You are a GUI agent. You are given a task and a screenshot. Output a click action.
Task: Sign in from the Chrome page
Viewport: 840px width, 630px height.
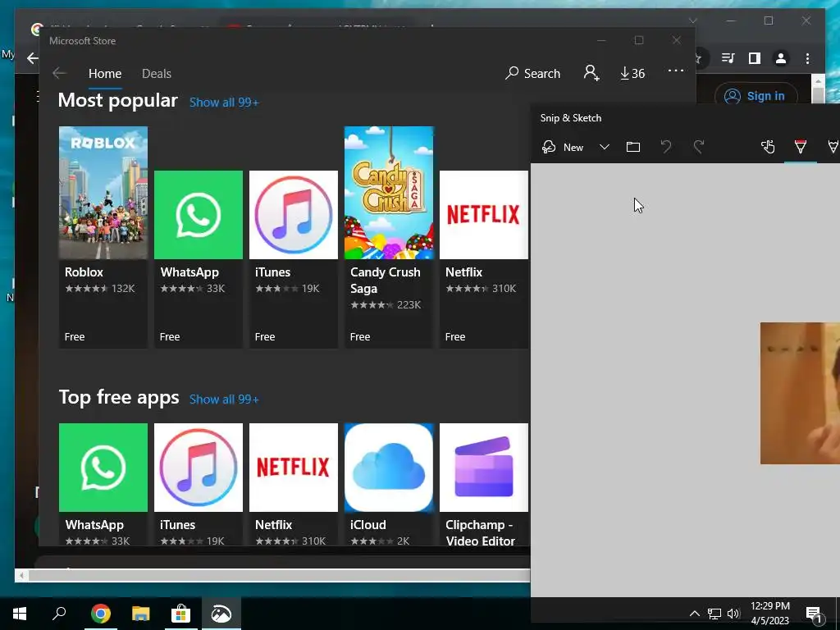pyautogui.click(x=756, y=96)
